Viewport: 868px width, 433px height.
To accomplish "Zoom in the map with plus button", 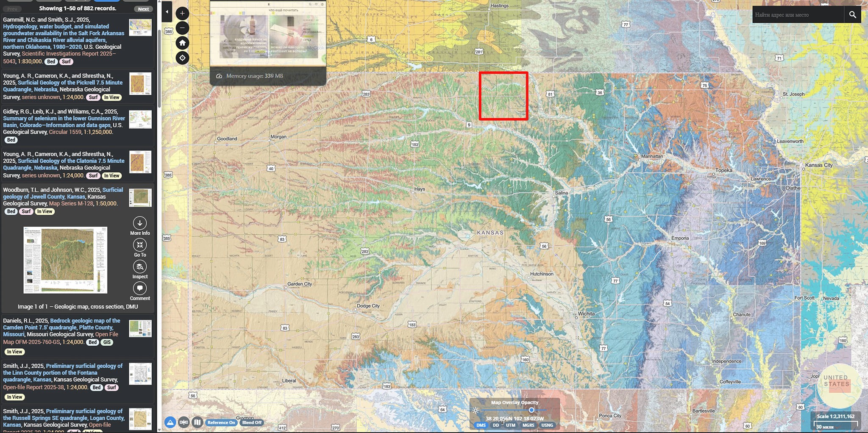I will coord(182,13).
